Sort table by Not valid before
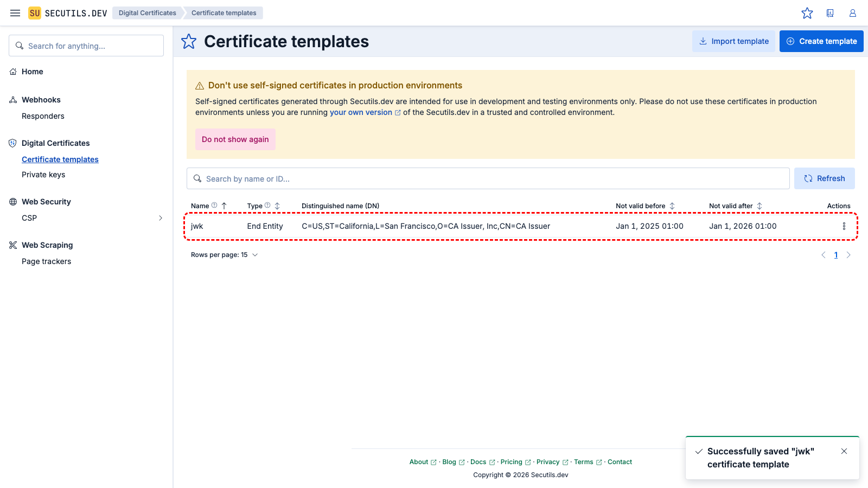Screen dimensions: 868x488 click(672, 206)
